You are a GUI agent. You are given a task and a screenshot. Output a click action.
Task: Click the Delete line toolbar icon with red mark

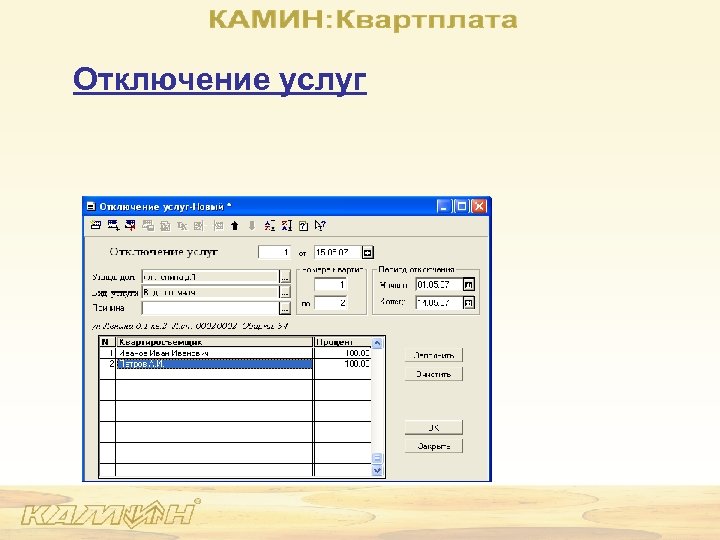(x=130, y=225)
